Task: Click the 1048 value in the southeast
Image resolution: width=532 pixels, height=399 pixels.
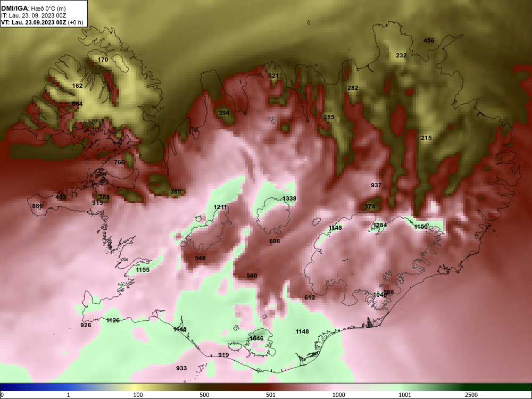Action: [380, 295]
